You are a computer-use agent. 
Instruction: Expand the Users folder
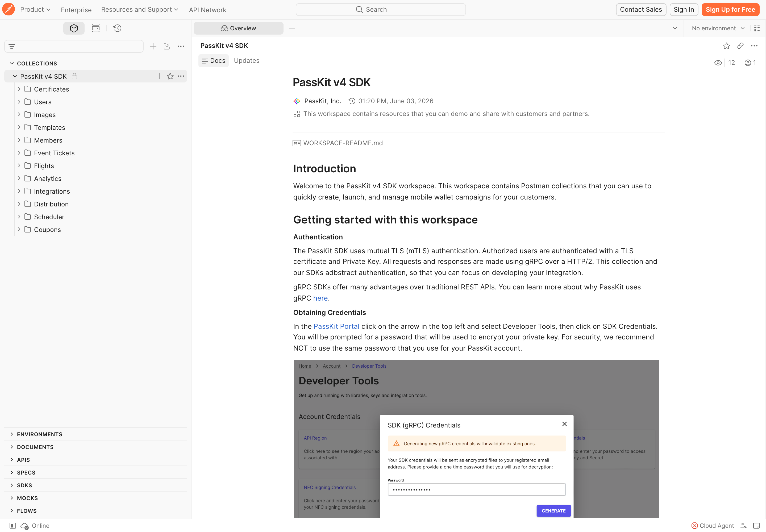coord(19,102)
